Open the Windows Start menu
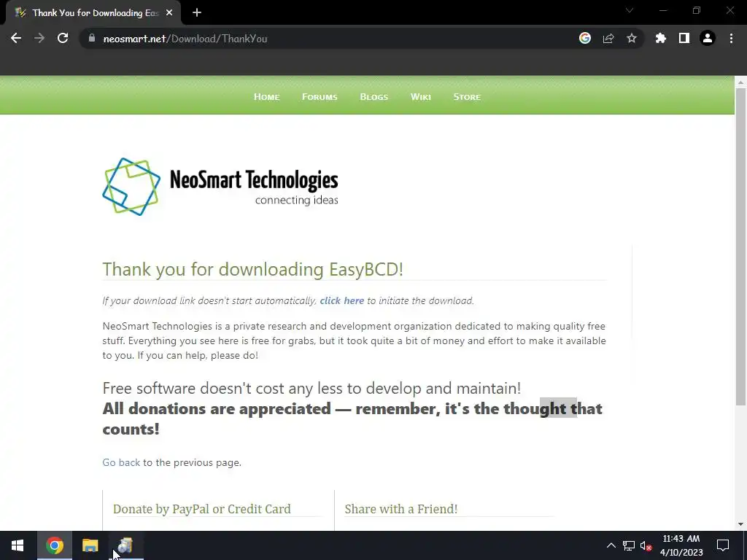This screenshot has width=747, height=560. pos(18,545)
